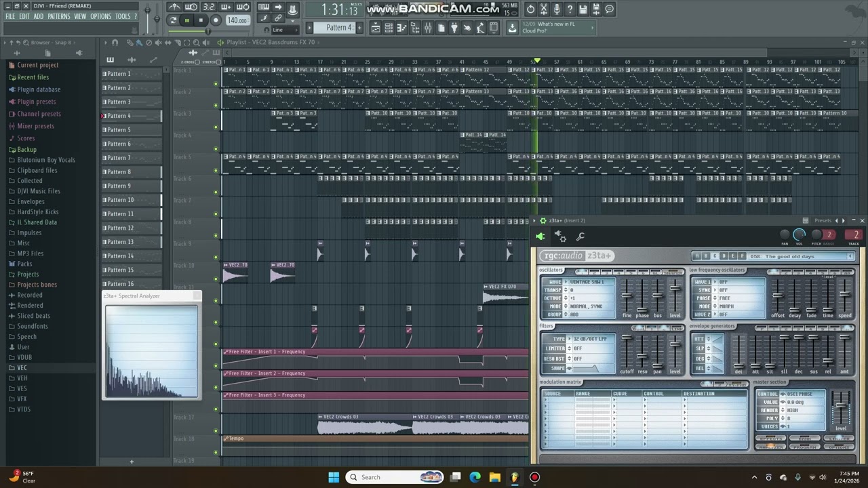This screenshot has height=488, width=868.
Task: Expand the Packs folder in browser
Action: 24,264
